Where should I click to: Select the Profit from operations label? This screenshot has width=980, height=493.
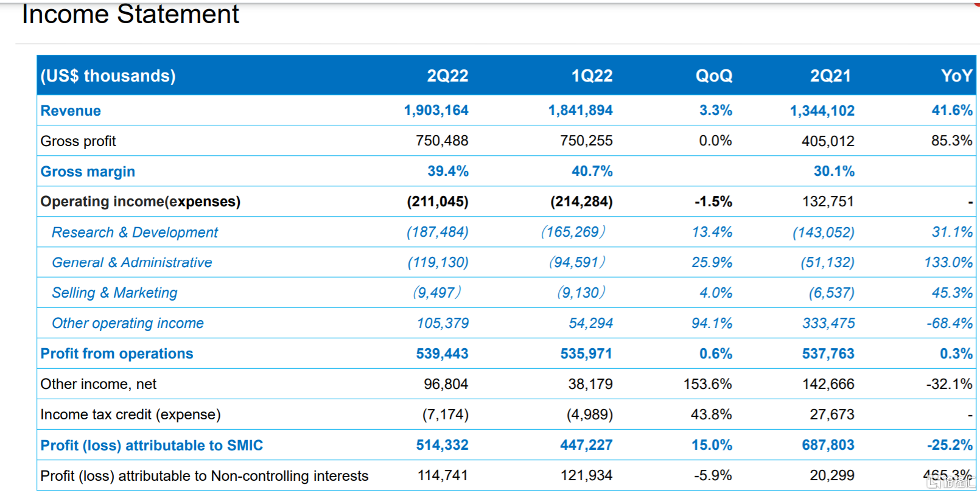[117, 354]
